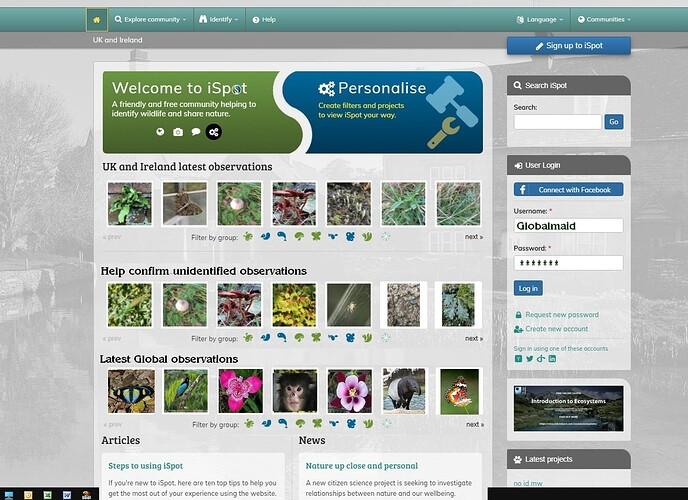Open the Introduction to Ecosystems banner
The width and height of the screenshot is (688, 500).
pos(569,408)
